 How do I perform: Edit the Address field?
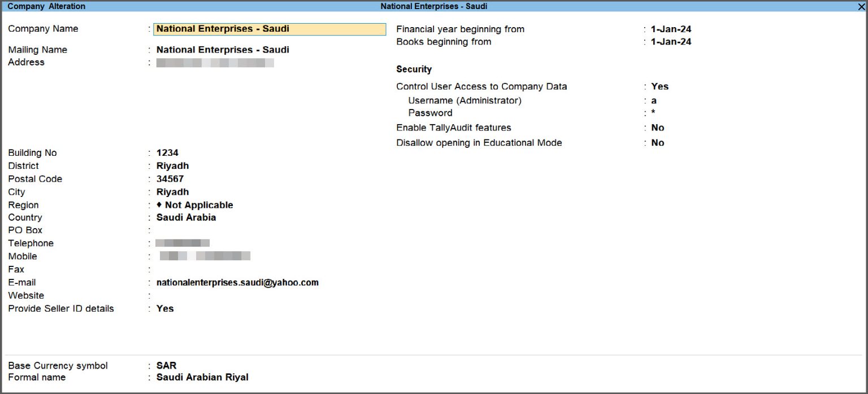[215, 62]
